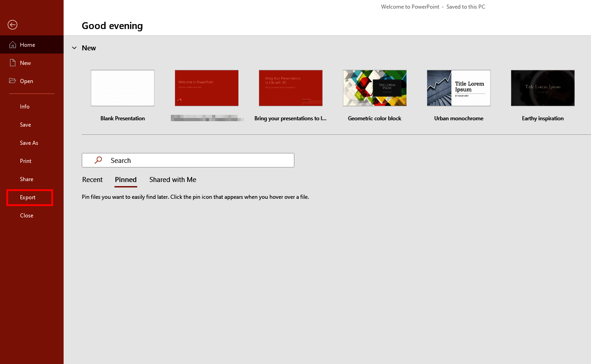Viewport: 591px width, 364px height.
Task: Click Close to close the presentation
Action: 26,215
